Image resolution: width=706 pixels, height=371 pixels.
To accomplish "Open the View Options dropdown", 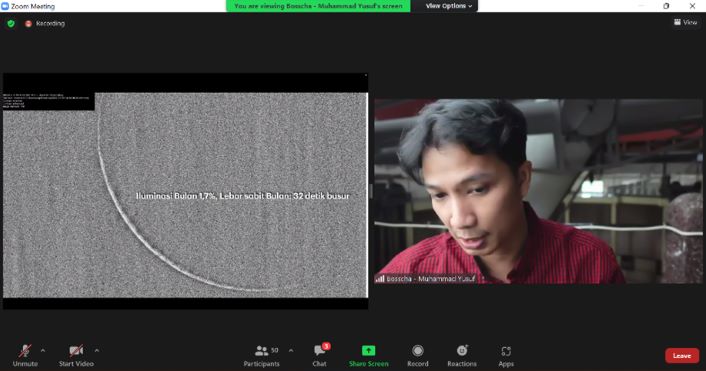I will click(448, 6).
